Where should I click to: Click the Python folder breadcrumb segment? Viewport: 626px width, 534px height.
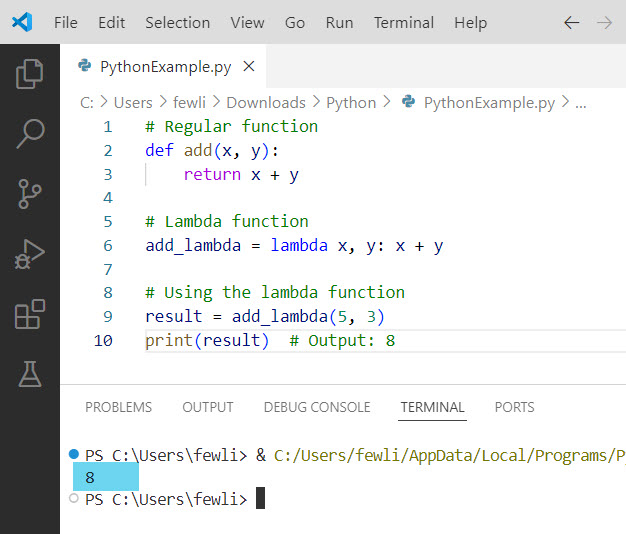[x=351, y=103]
